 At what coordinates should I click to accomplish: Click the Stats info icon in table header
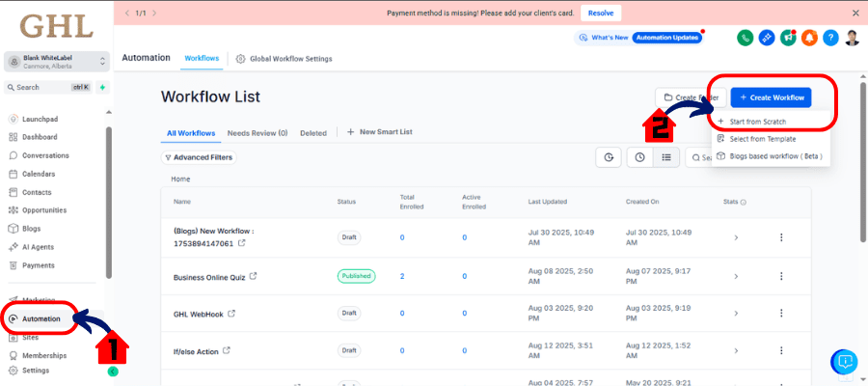tap(743, 202)
